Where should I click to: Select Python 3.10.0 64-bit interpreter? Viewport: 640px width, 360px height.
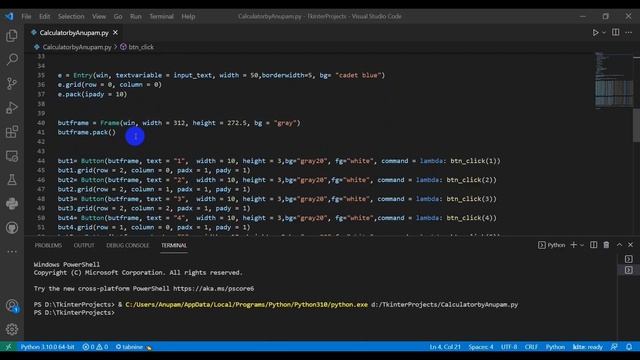click(47, 347)
